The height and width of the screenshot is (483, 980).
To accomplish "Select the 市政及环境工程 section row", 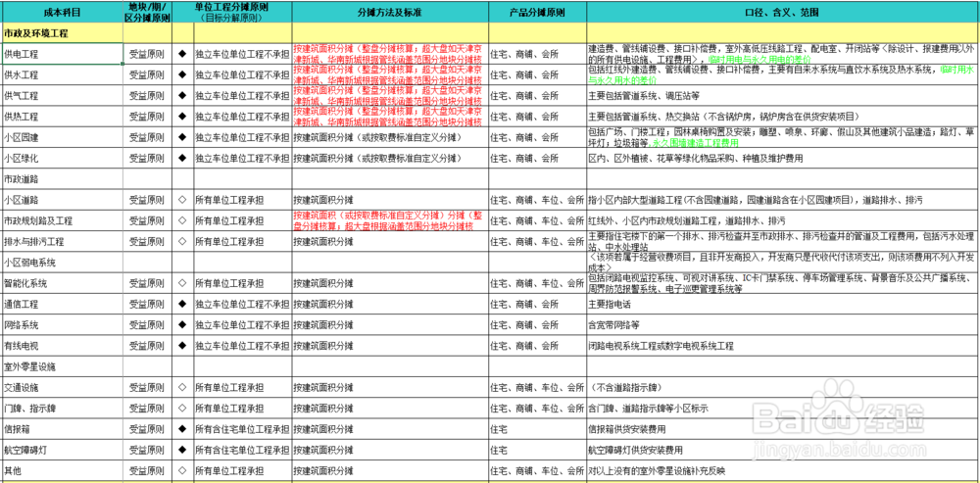I will click(490, 32).
